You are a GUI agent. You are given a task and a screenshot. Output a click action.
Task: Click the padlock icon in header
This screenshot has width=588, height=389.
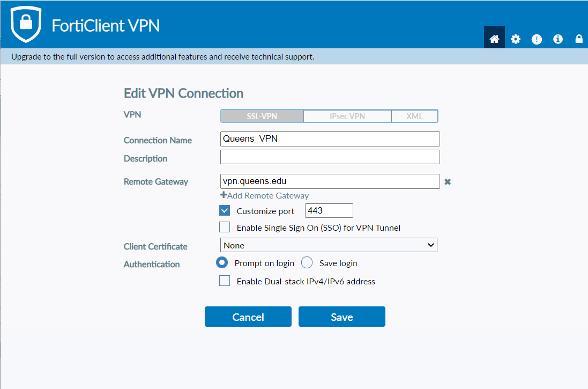tap(579, 39)
